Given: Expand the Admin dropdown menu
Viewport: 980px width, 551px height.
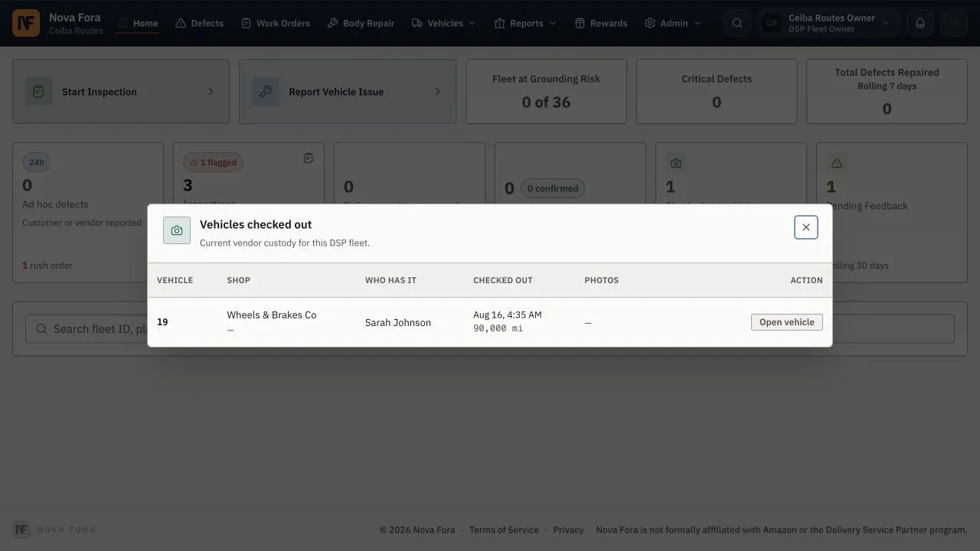Looking at the screenshot, I should coord(673,23).
